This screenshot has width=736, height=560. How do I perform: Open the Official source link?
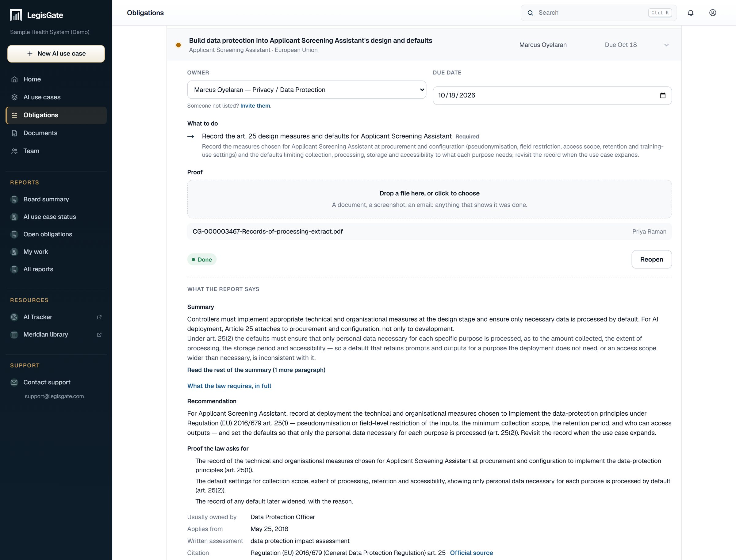[x=471, y=553]
